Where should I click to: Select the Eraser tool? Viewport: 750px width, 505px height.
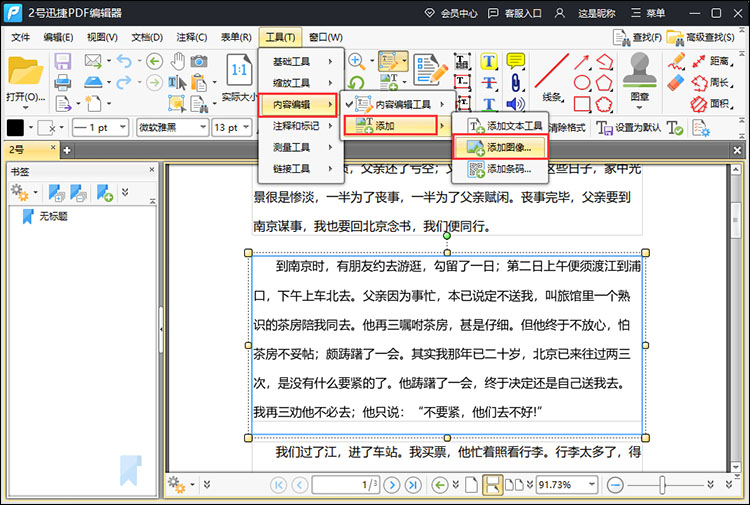coord(676,83)
